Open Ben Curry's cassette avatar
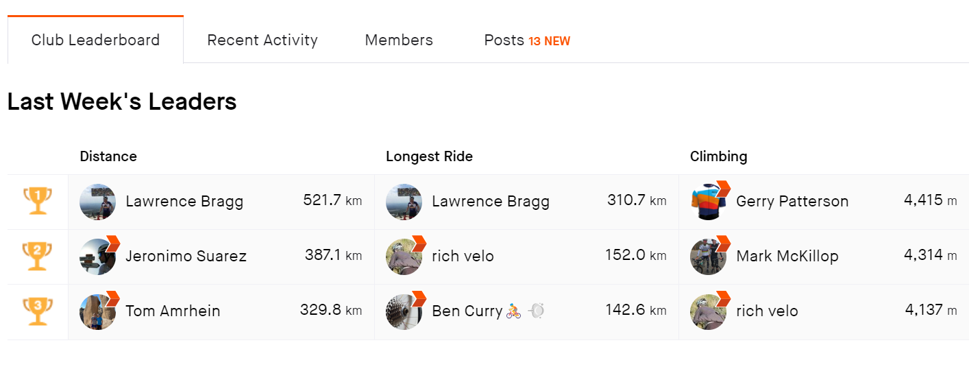This screenshot has width=980, height=369. tap(404, 311)
